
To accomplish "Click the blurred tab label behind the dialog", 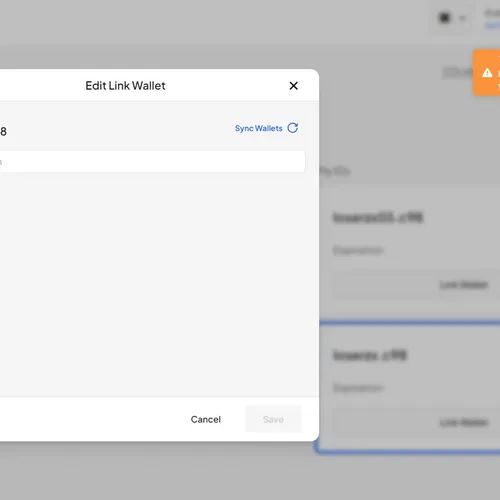I will tap(335, 172).
